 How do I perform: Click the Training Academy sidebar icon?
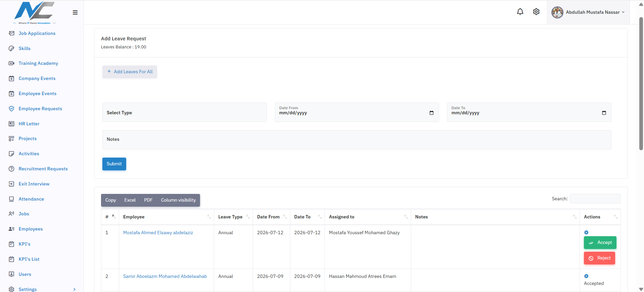(x=11, y=63)
